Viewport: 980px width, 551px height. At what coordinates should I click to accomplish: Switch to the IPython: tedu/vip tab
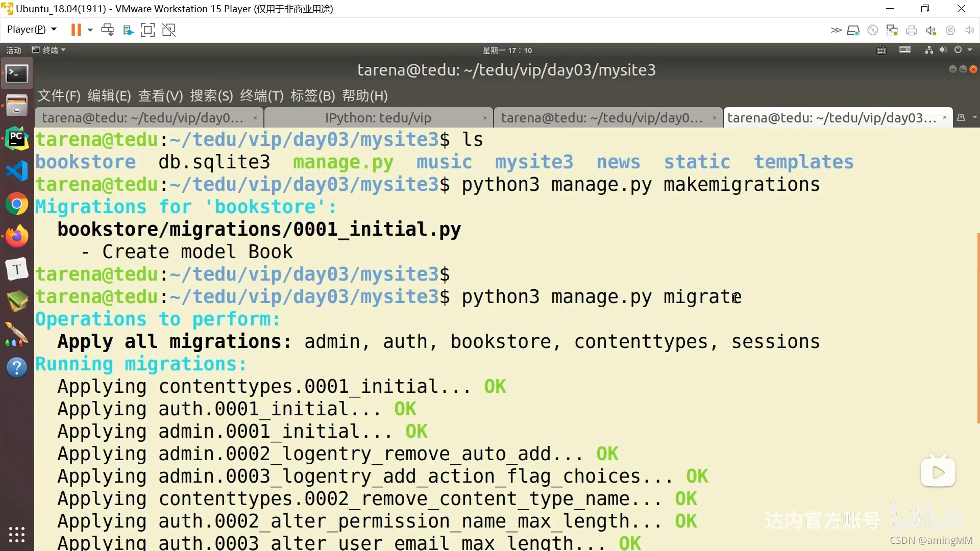point(378,118)
